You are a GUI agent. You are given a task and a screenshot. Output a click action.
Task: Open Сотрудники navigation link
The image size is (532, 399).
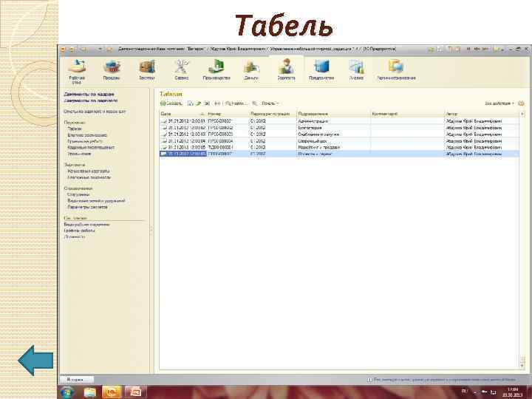[78, 194]
